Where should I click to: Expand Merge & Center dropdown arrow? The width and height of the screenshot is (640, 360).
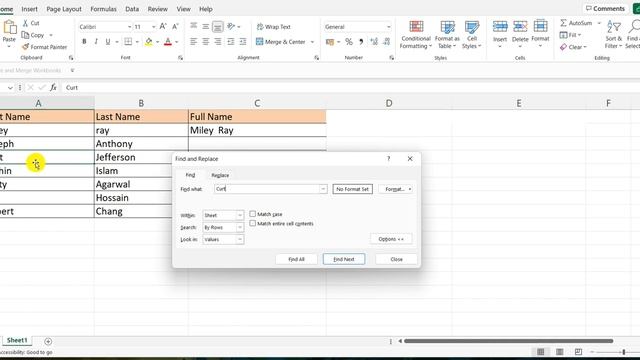pos(312,42)
